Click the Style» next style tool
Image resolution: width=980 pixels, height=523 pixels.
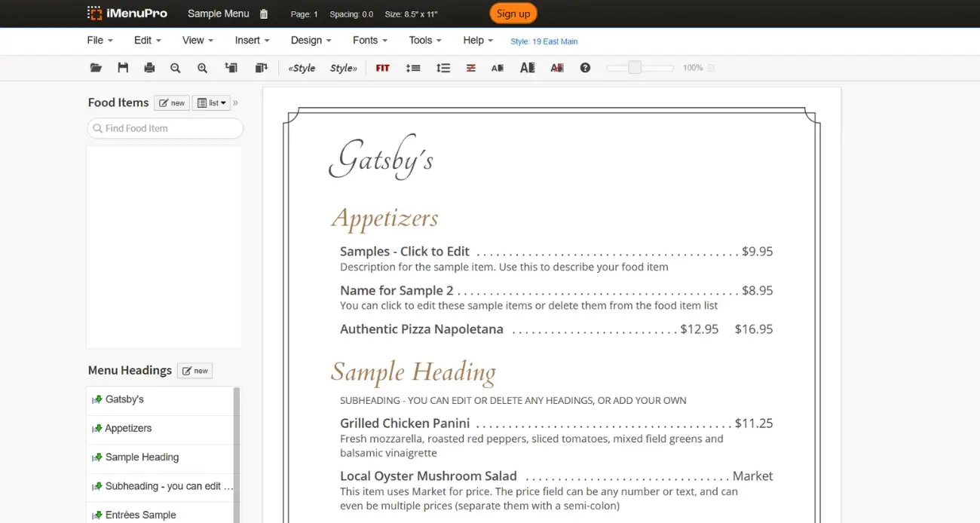tap(343, 67)
